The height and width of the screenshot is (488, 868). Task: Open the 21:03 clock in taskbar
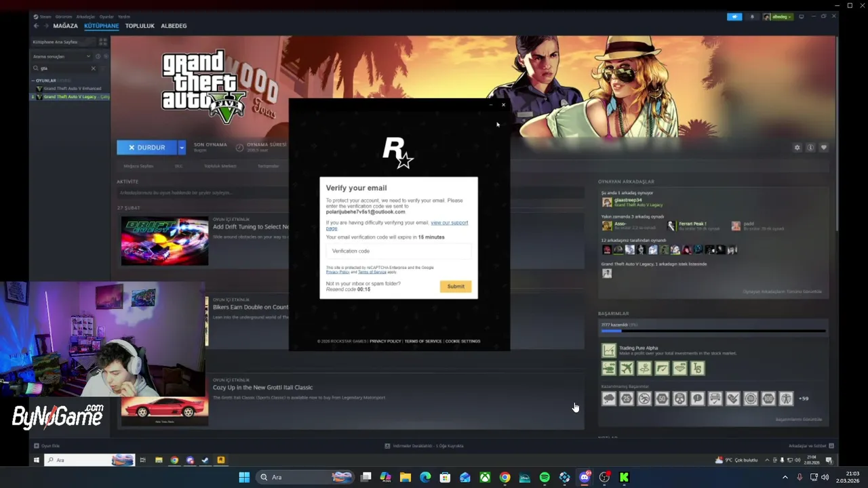(848, 477)
